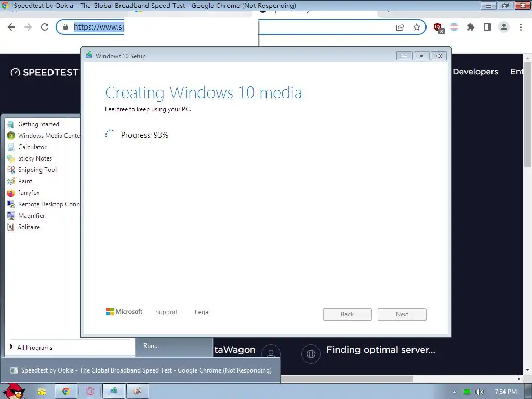This screenshot has width=532, height=399.
Task: Click the Microsoft logo in Setup
Action: pos(124,312)
